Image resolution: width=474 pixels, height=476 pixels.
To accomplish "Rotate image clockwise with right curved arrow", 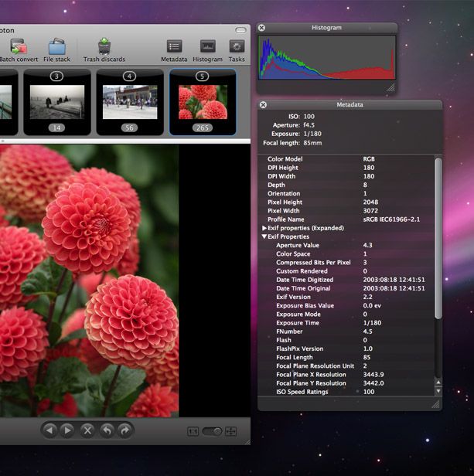I will [x=124, y=430].
